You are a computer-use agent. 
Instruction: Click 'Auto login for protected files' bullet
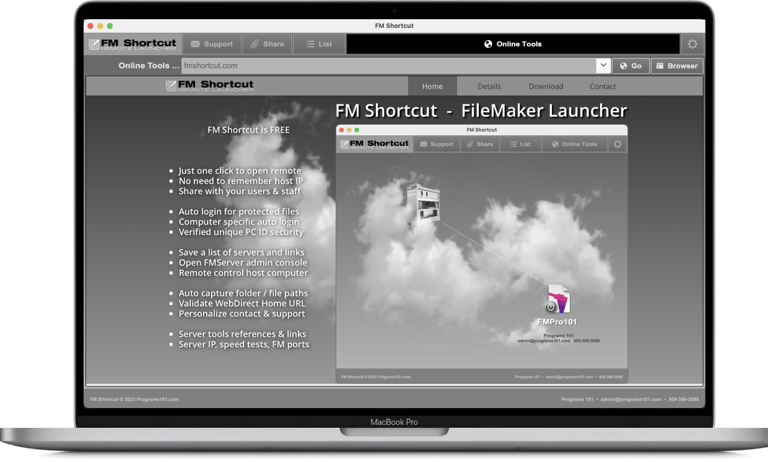(239, 212)
